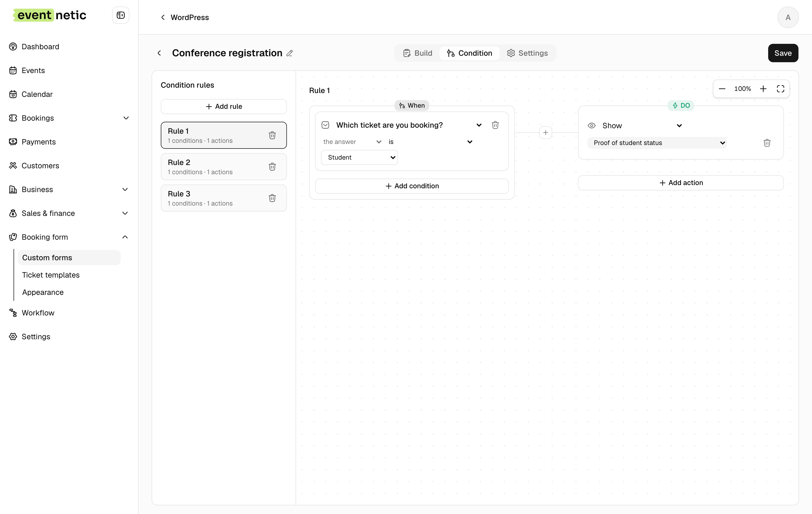Delete the Show action
Image resolution: width=812 pixels, height=514 pixels.
click(x=767, y=143)
